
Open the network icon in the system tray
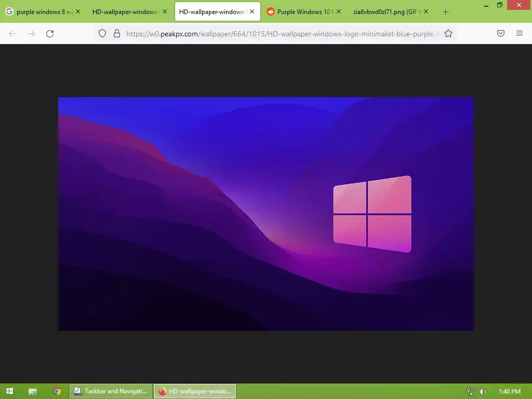click(x=471, y=392)
